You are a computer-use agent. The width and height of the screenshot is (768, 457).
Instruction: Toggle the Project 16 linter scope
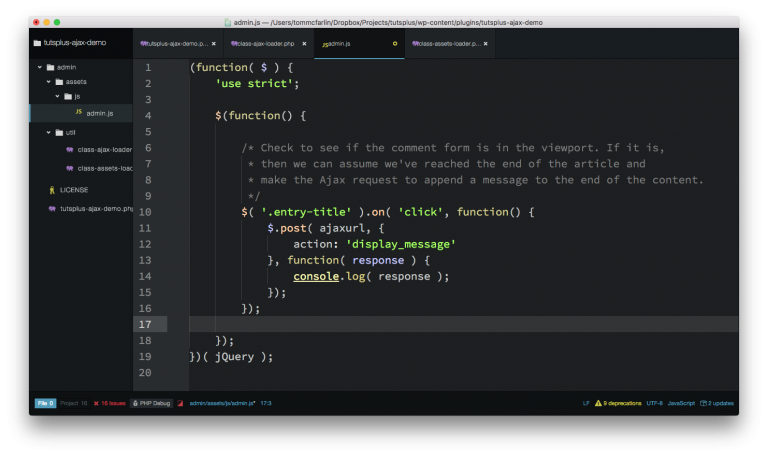(x=74, y=403)
